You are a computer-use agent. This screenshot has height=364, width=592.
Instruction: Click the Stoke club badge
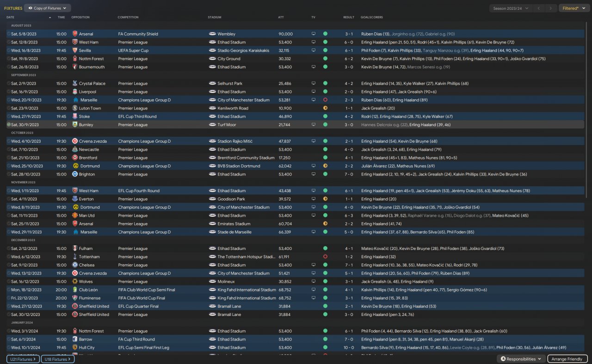(75, 116)
